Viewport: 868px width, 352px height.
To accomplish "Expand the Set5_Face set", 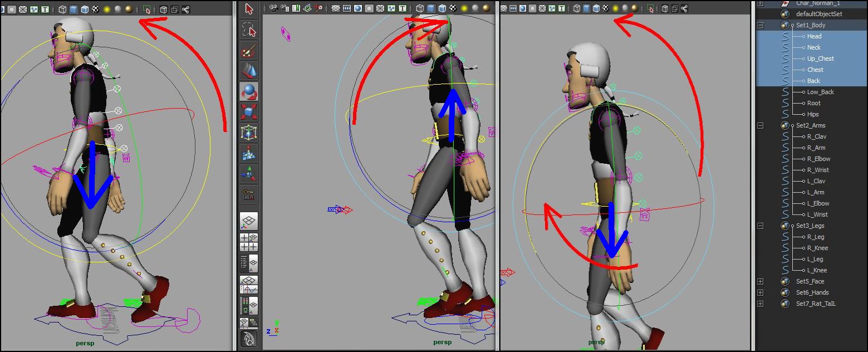I will click(x=761, y=281).
